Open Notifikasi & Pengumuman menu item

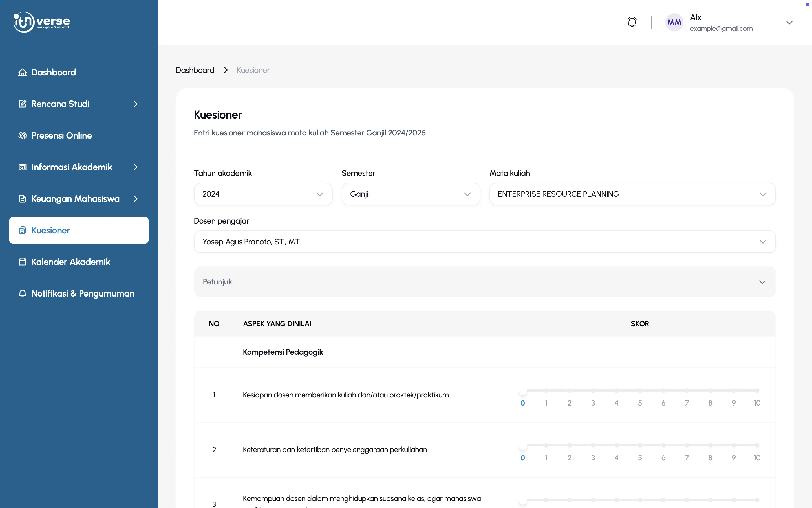click(x=79, y=293)
